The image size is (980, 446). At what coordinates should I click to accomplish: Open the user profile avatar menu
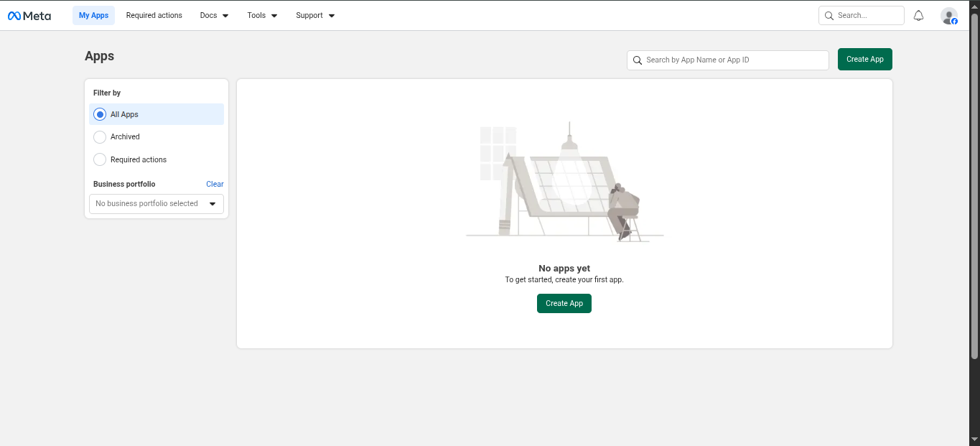point(948,16)
